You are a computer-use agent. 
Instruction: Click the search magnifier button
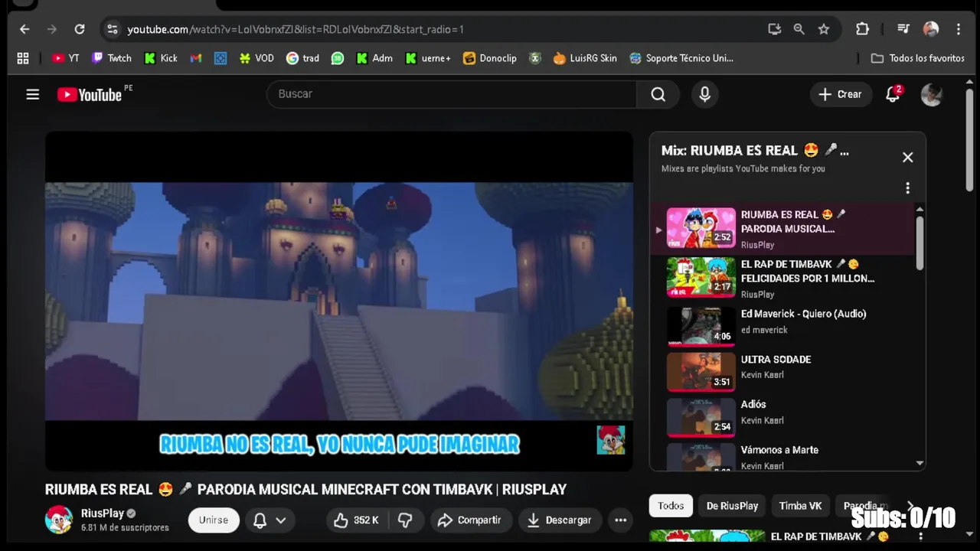coord(658,94)
